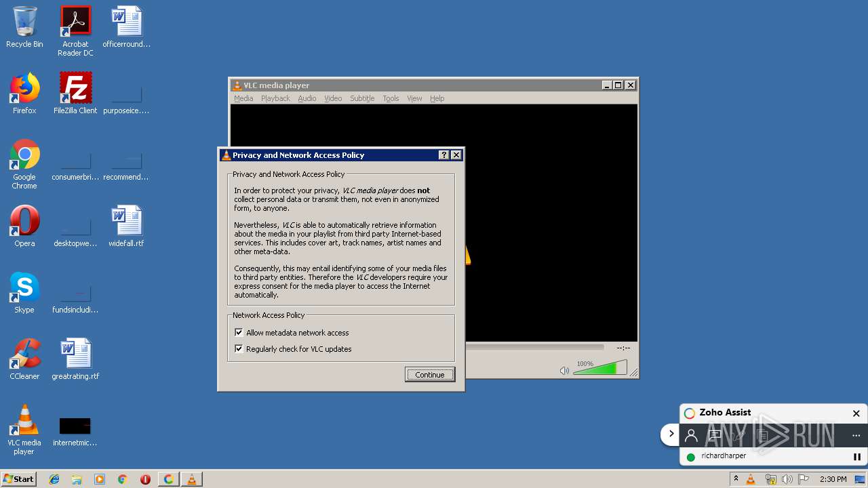Open Opera from the taskbar

coord(145,479)
